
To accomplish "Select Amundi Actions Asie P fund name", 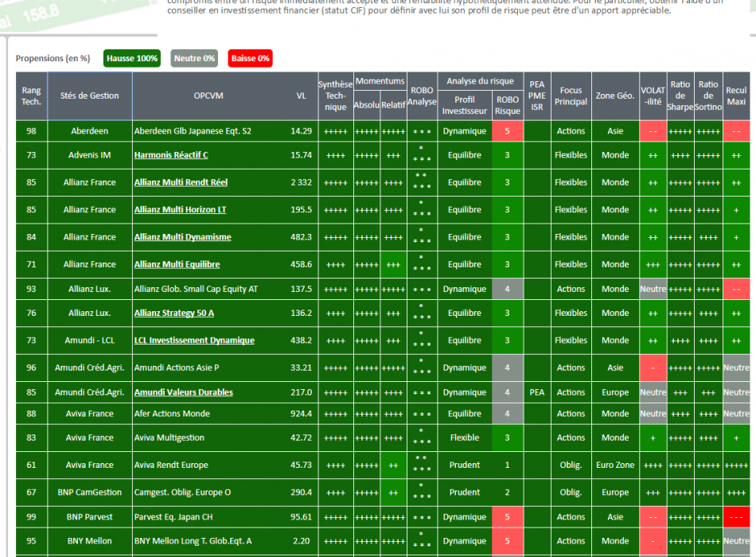I will 177,368.
